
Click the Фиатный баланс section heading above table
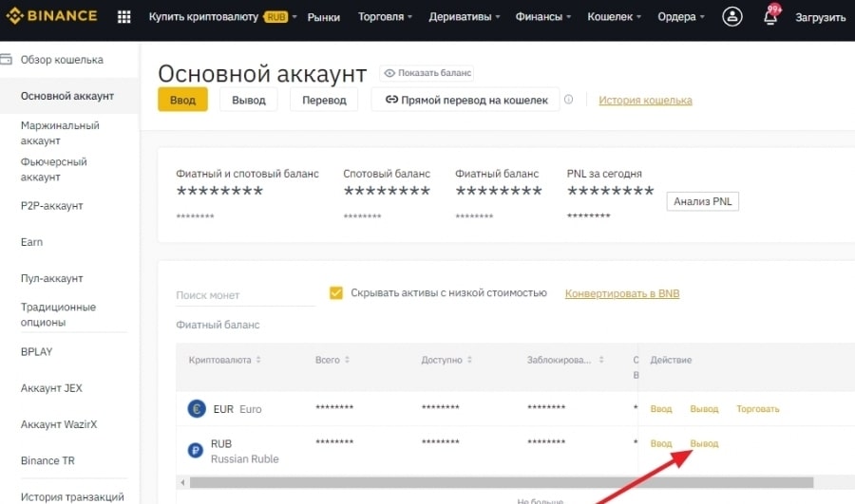(218, 325)
